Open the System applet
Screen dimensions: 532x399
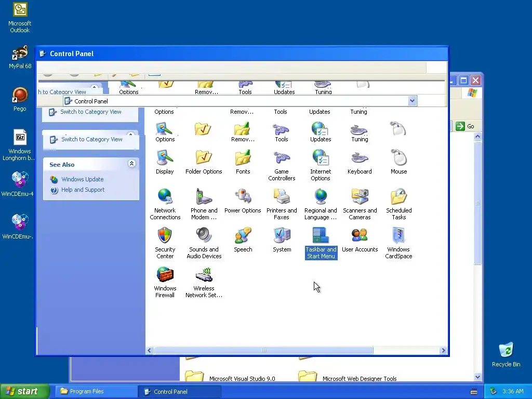282,240
